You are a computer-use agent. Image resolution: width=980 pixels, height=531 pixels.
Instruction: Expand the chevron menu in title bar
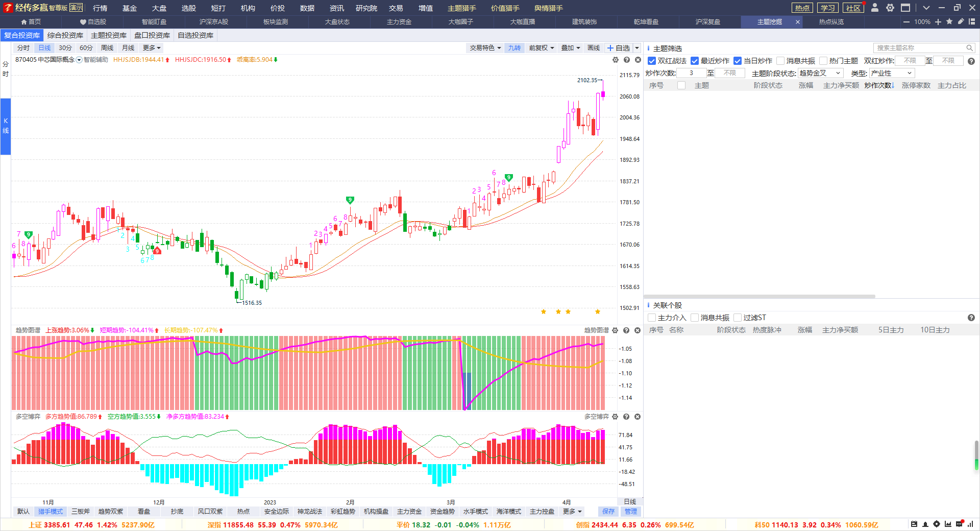(x=926, y=8)
